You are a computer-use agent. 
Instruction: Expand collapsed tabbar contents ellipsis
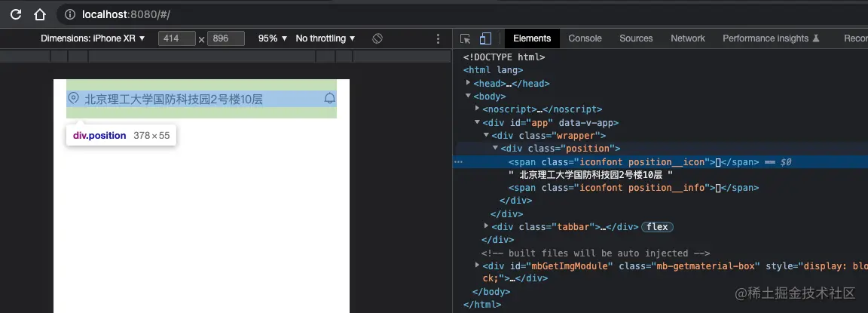604,227
